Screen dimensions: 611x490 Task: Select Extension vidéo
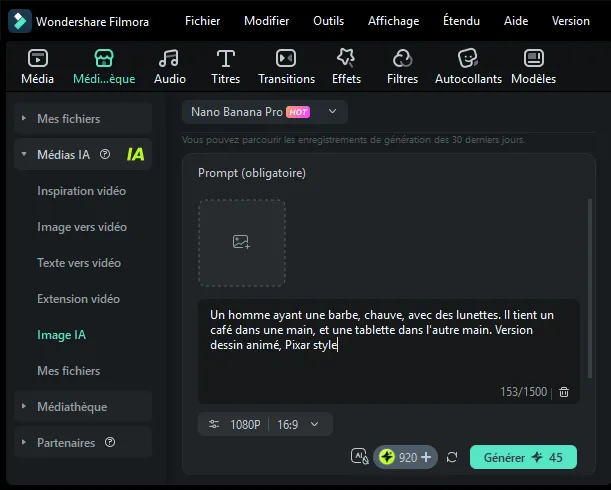78,299
